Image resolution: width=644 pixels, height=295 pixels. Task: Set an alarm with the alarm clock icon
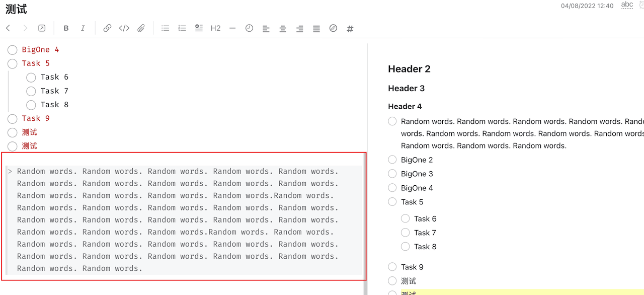tap(641, 5)
